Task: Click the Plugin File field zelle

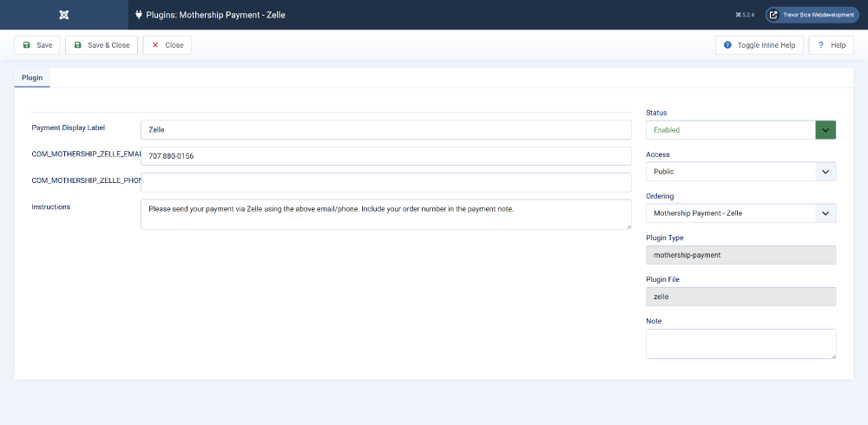Action: click(x=740, y=297)
